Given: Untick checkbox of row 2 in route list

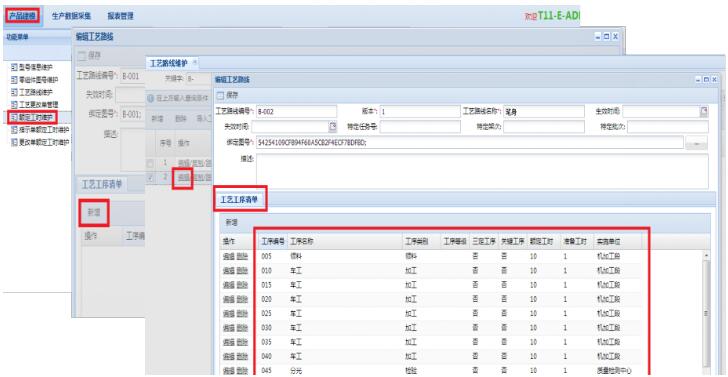Looking at the screenshot, I should pyautogui.click(x=150, y=177).
